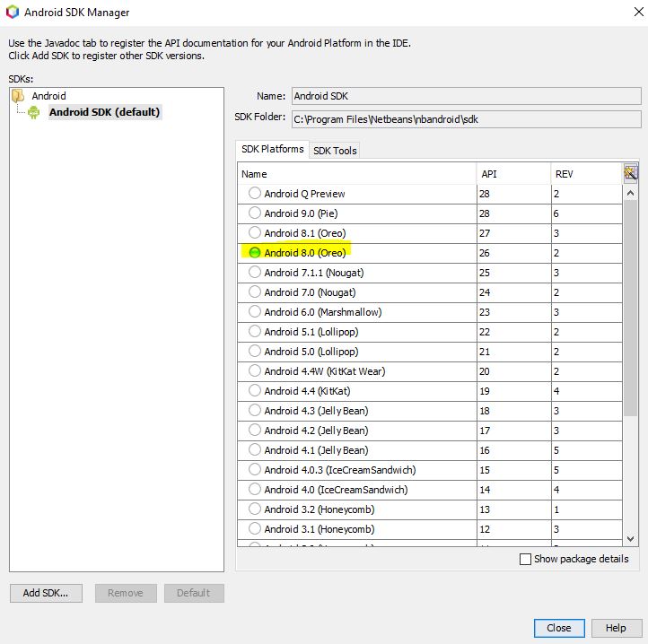Close the dialog with the title bar X
Screen dimensions: 648x644
click(x=638, y=12)
